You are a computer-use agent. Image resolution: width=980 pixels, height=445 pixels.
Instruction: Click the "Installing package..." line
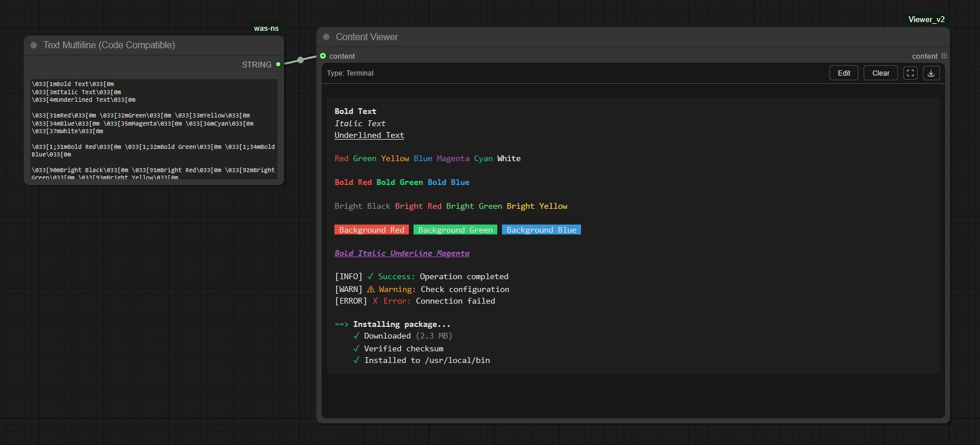tap(402, 324)
